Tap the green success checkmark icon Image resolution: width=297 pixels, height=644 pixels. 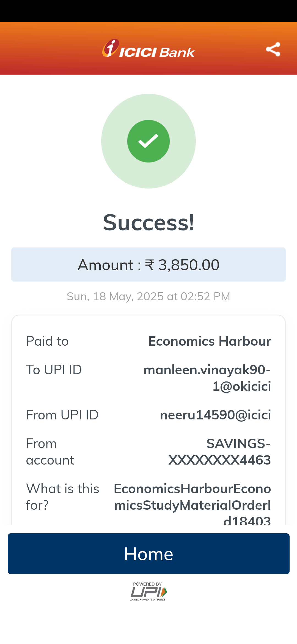click(x=148, y=141)
